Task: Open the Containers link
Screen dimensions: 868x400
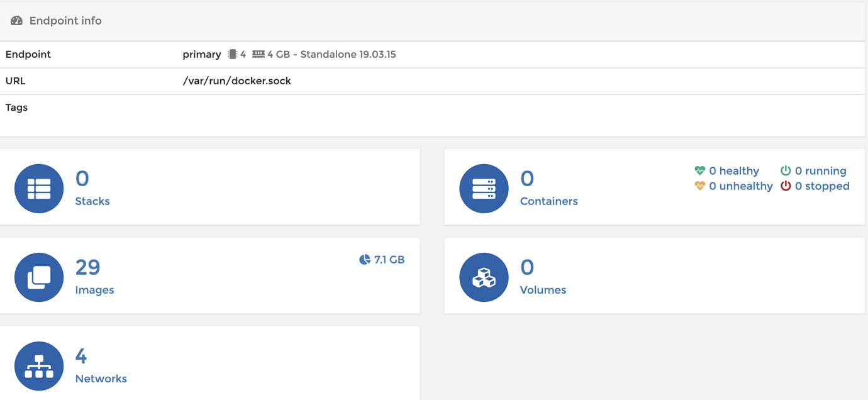Action: click(548, 201)
